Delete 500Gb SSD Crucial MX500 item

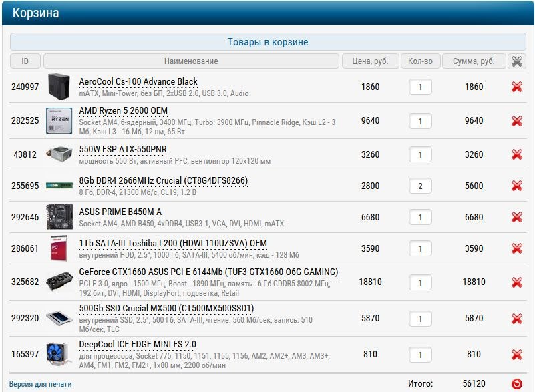pos(517,319)
